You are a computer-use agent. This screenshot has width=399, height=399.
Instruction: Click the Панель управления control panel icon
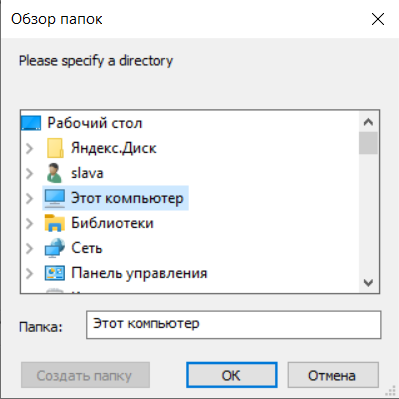pos(55,273)
